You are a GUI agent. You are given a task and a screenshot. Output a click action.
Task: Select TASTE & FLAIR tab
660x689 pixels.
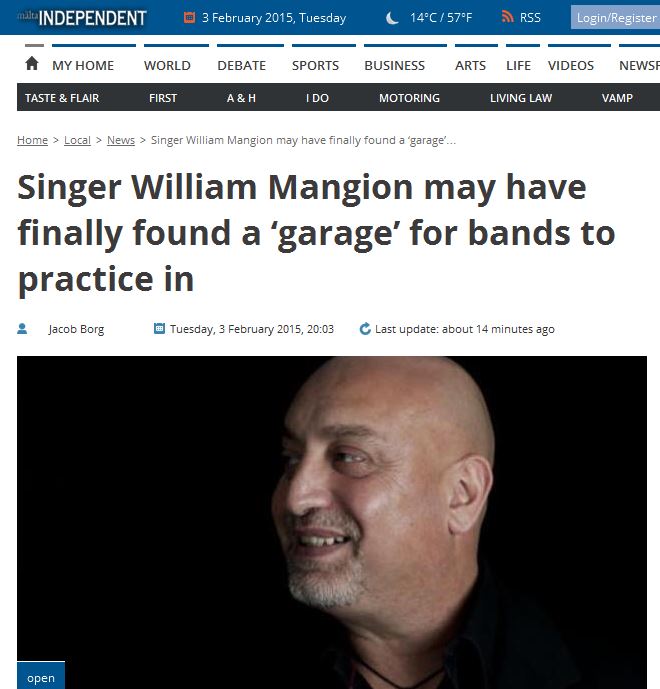click(x=62, y=98)
